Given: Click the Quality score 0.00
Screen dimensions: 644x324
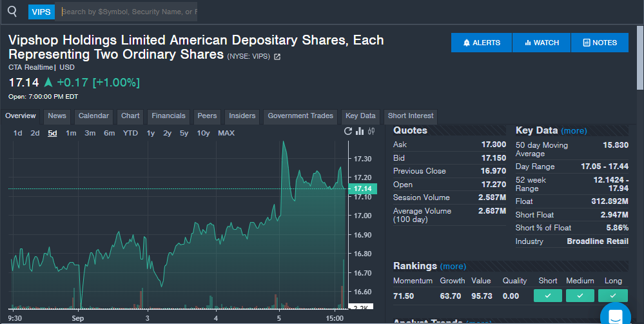Looking at the screenshot, I should pos(511,296).
